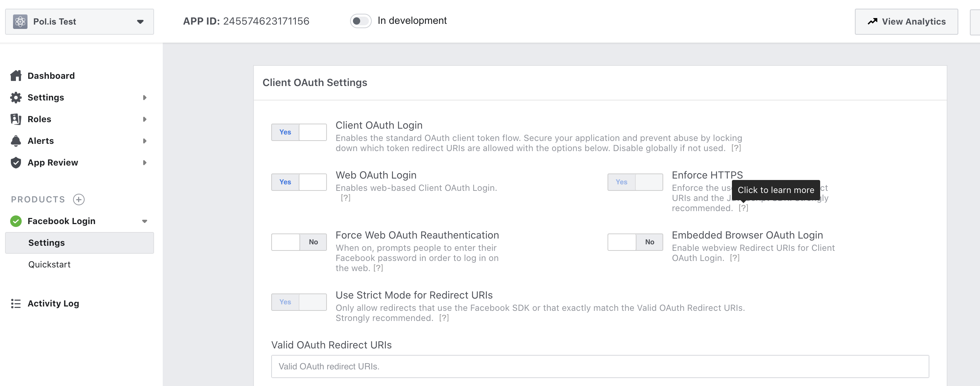Click the App Review shield icon
The width and height of the screenshot is (980, 386).
tap(16, 162)
